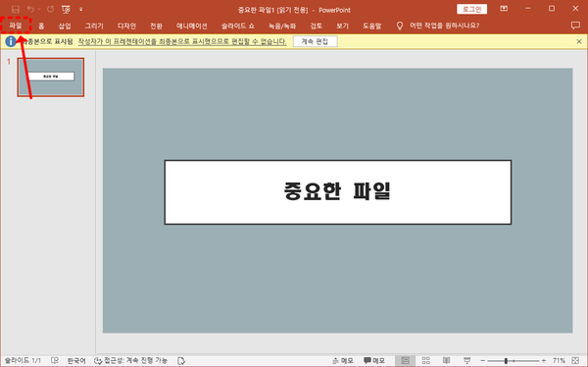Switch to Normal view icon

coord(406,360)
